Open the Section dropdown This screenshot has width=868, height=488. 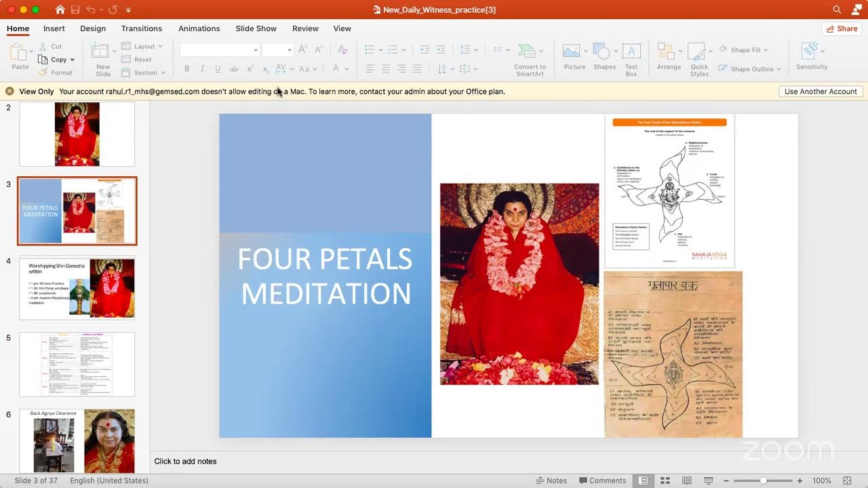coord(144,73)
